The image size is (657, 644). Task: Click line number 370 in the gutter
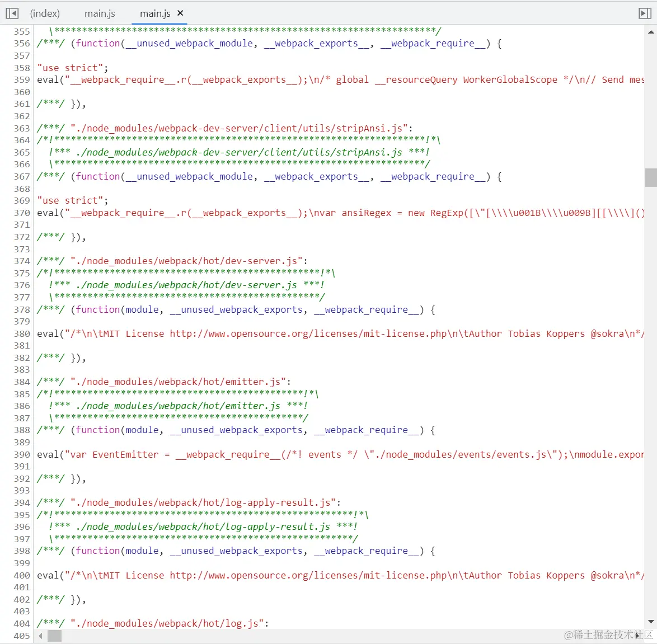point(22,213)
